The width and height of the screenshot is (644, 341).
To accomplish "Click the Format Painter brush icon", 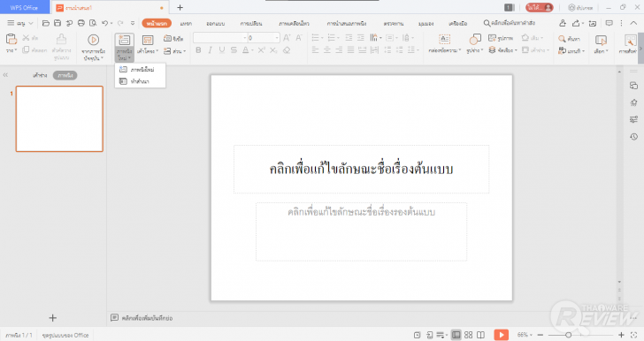I will point(61,40).
